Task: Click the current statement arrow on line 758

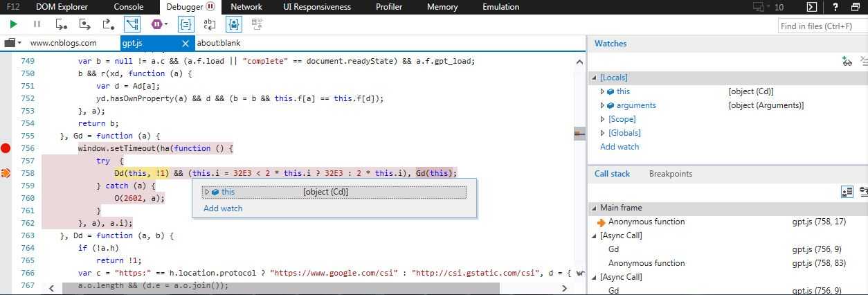Action: (6, 173)
